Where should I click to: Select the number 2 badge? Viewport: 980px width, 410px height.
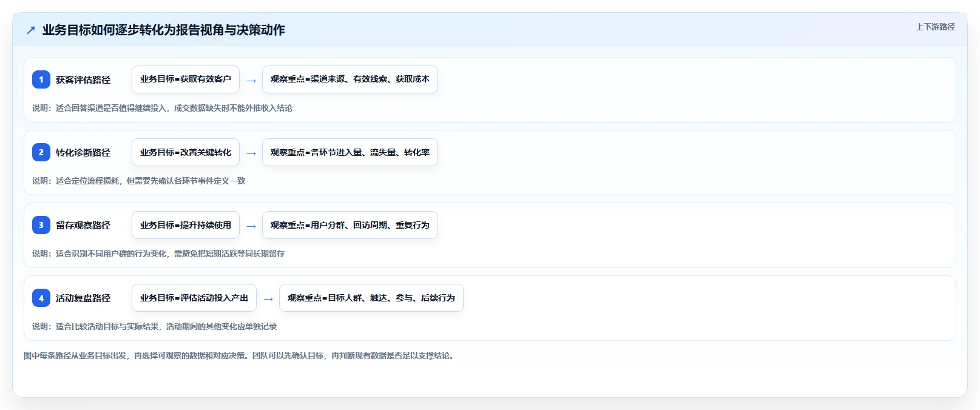(41, 152)
